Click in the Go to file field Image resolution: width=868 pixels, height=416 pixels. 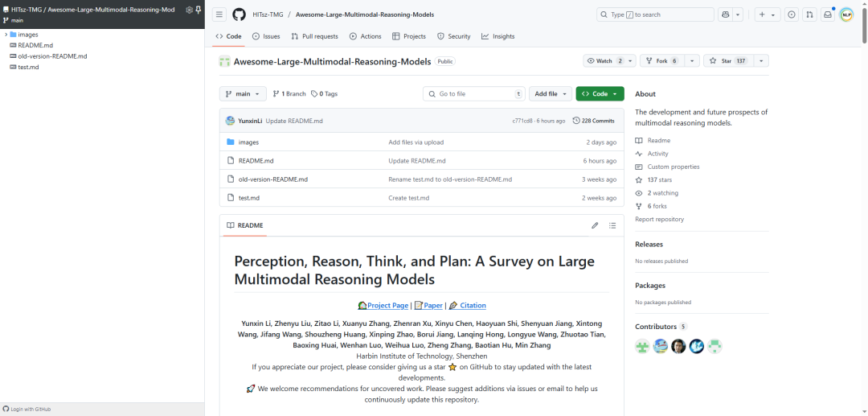[474, 93]
